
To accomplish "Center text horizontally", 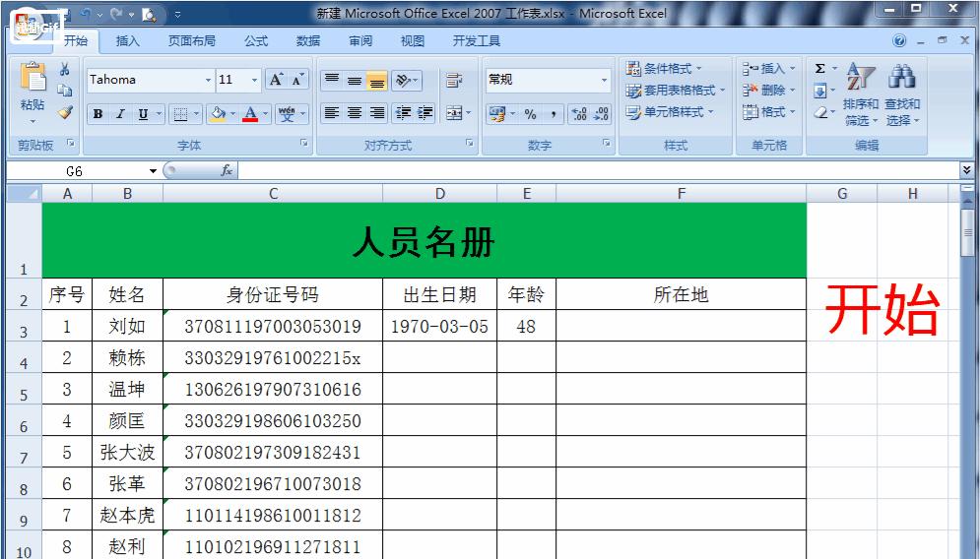I will (355, 113).
